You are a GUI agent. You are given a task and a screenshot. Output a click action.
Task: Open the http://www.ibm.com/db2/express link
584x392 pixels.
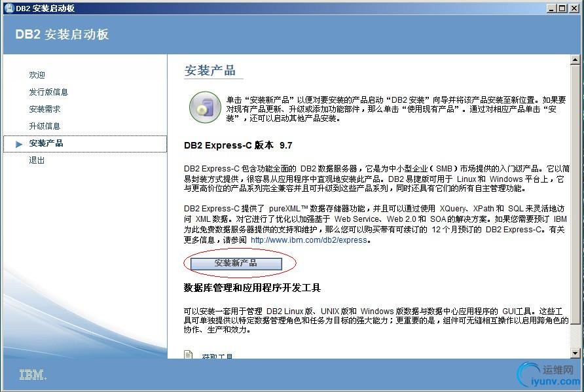click(309, 240)
